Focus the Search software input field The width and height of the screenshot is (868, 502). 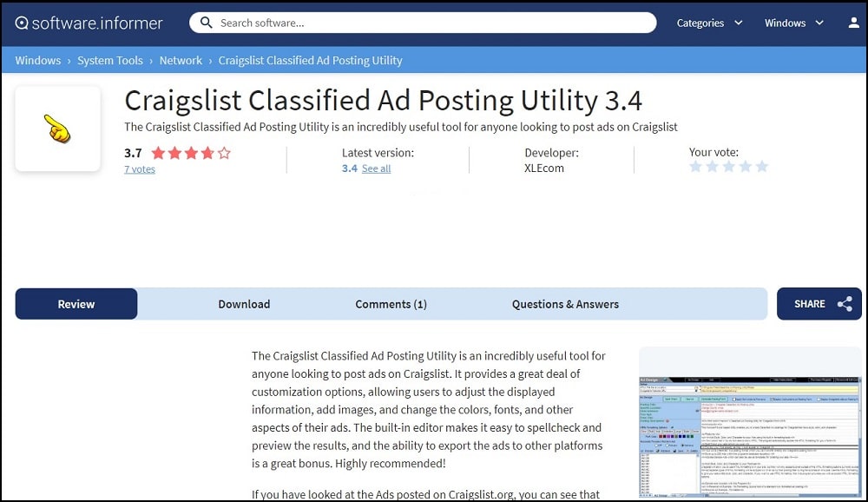[423, 23]
